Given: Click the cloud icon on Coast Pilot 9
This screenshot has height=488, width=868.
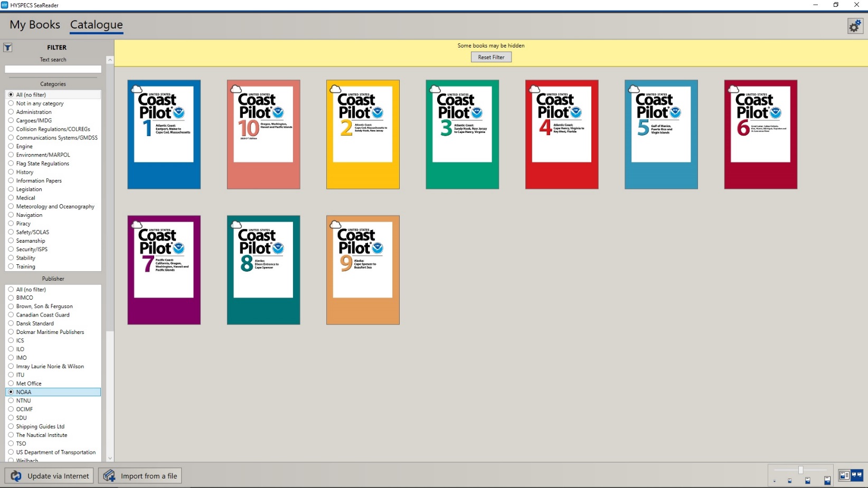Looking at the screenshot, I should click(335, 225).
